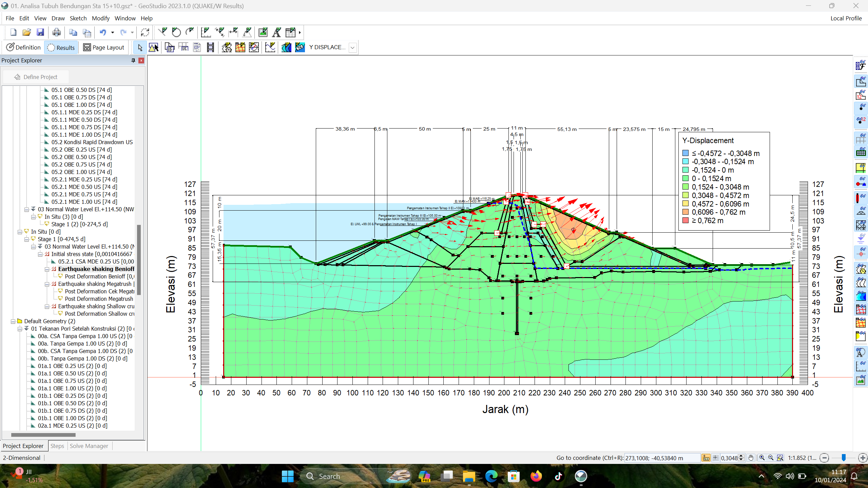Collapse the Default Geometry (2) folder
Image resolution: width=868 pixels, height=488 pixels.
(13, 321)
